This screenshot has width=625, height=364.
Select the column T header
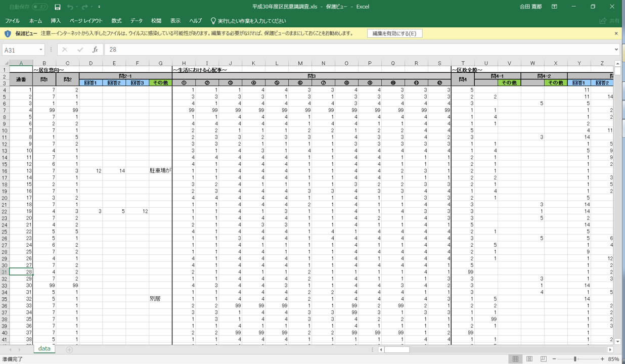[463, 63]
